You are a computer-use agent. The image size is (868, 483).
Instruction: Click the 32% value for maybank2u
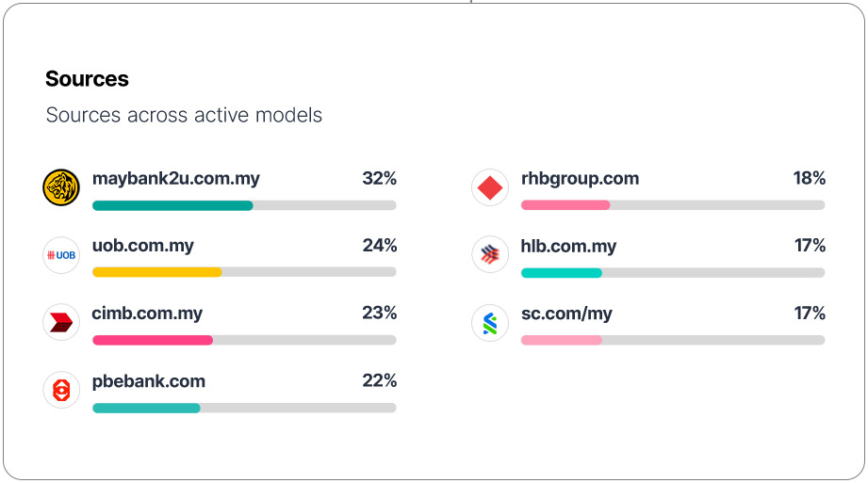click(x=380, y=179)
